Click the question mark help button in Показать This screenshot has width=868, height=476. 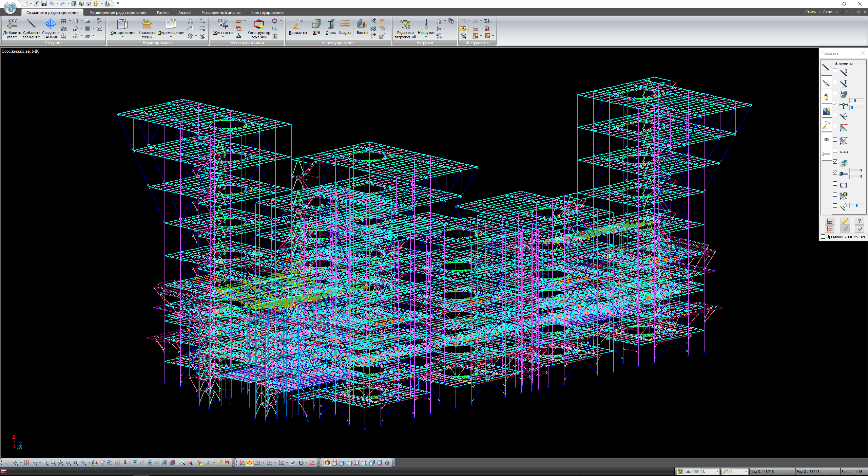tap(860, 221)
